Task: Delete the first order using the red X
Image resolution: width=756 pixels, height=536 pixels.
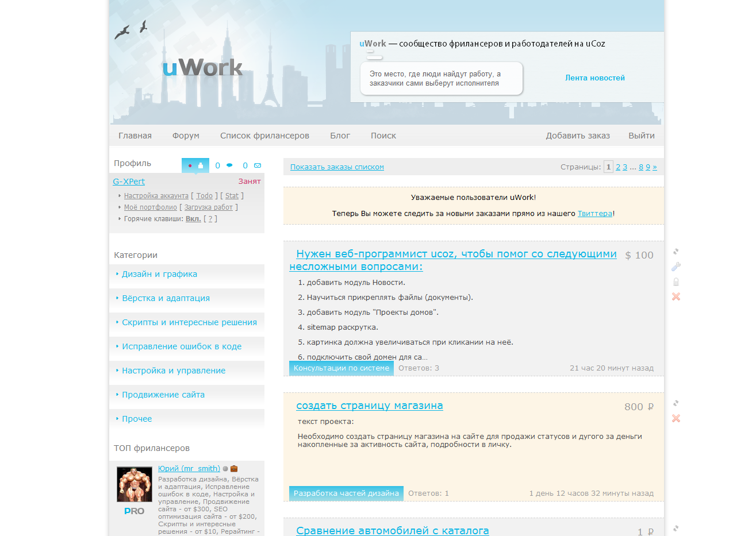Action: pos(676,296)
